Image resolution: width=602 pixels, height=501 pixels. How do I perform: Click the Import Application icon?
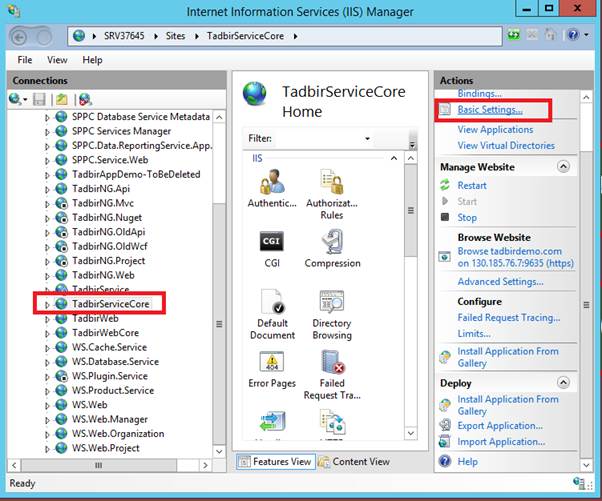[x=445, y=441]
